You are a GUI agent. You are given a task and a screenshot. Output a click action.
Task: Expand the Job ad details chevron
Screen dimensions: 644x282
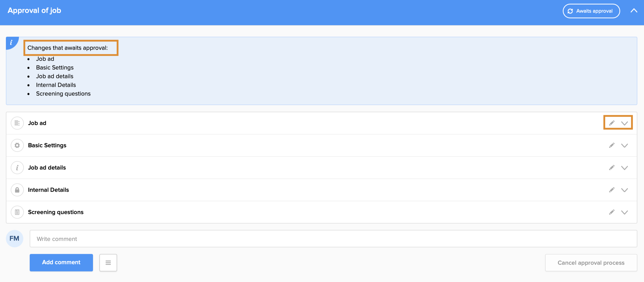click(625, 168)
